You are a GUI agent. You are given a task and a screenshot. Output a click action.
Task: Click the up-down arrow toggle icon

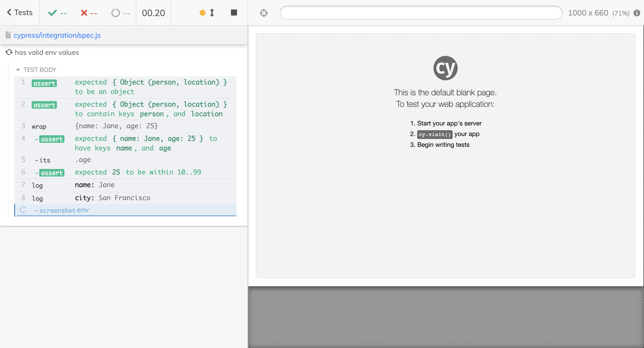[212, 13]
